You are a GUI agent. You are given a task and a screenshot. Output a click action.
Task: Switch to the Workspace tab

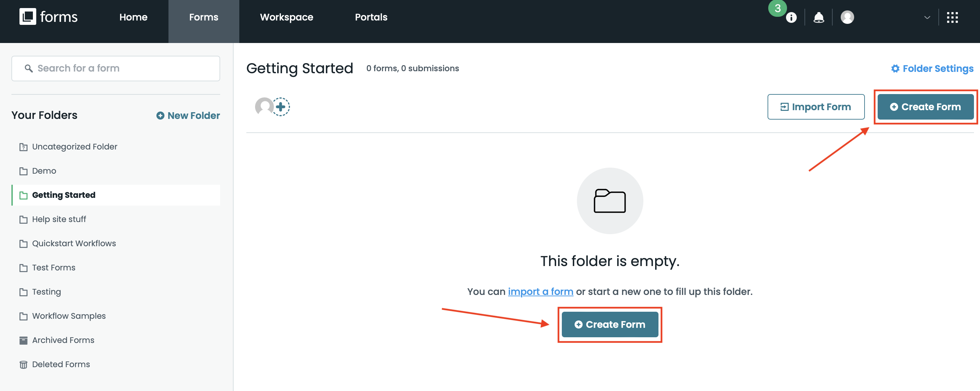287,17
